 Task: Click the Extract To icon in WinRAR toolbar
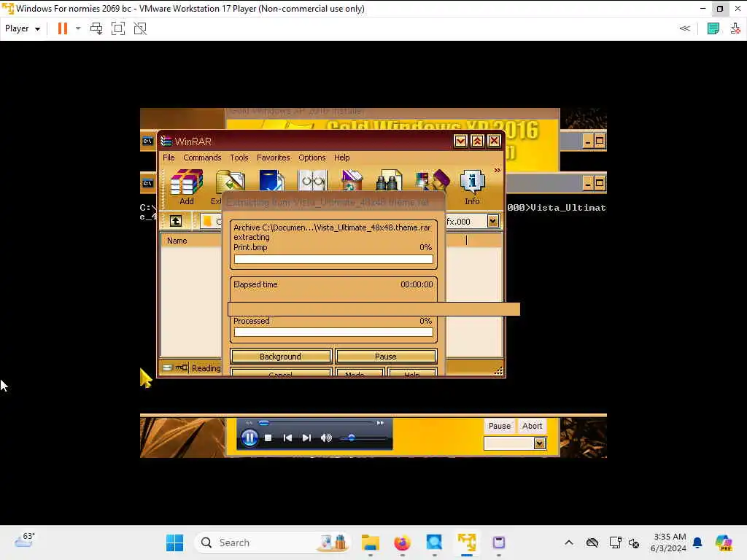click(230, 181)
